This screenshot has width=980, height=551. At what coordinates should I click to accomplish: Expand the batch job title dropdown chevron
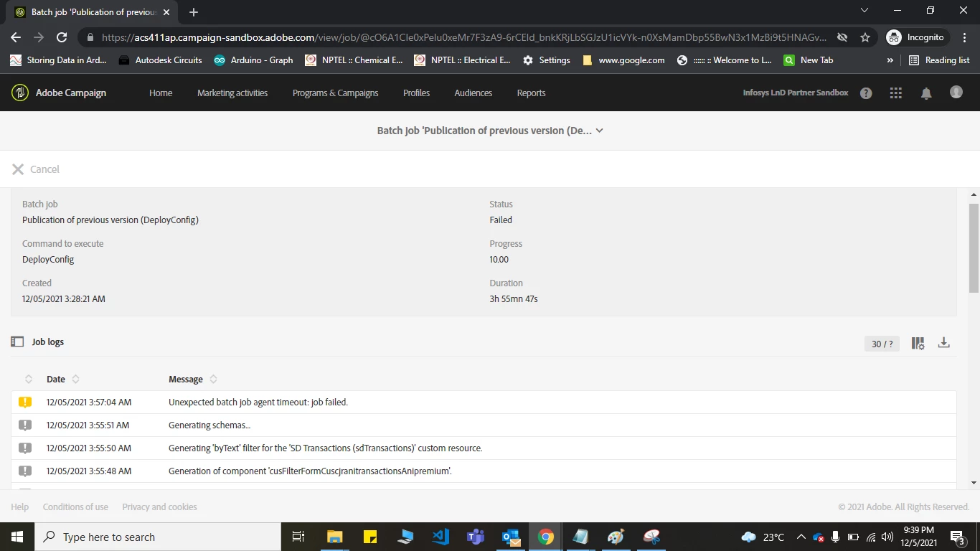click(x=600, y=131)
